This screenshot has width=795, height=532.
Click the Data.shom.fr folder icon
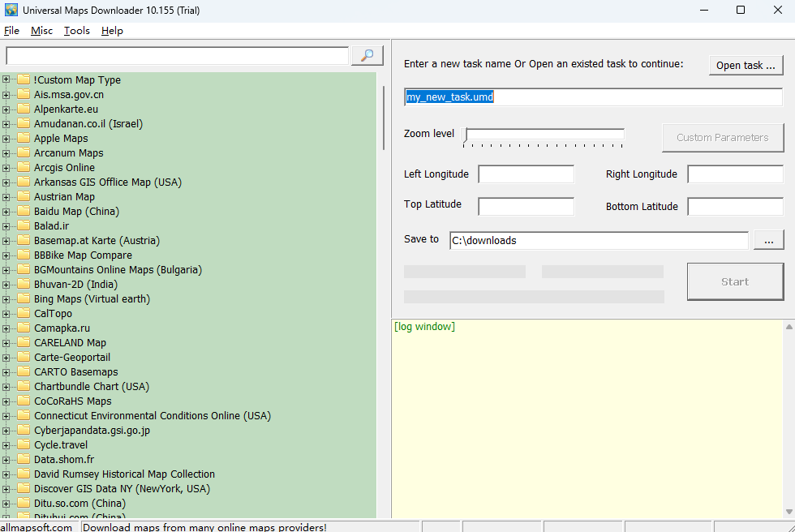tap(23, 459)
